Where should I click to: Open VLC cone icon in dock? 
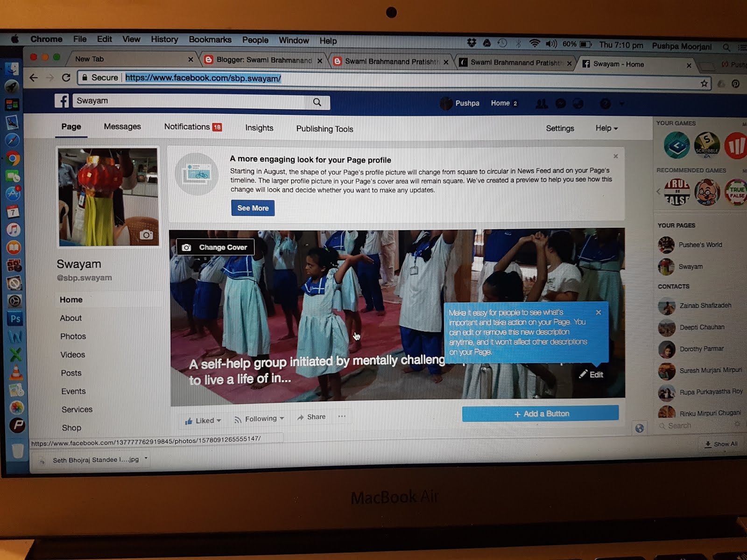[16, 372]
